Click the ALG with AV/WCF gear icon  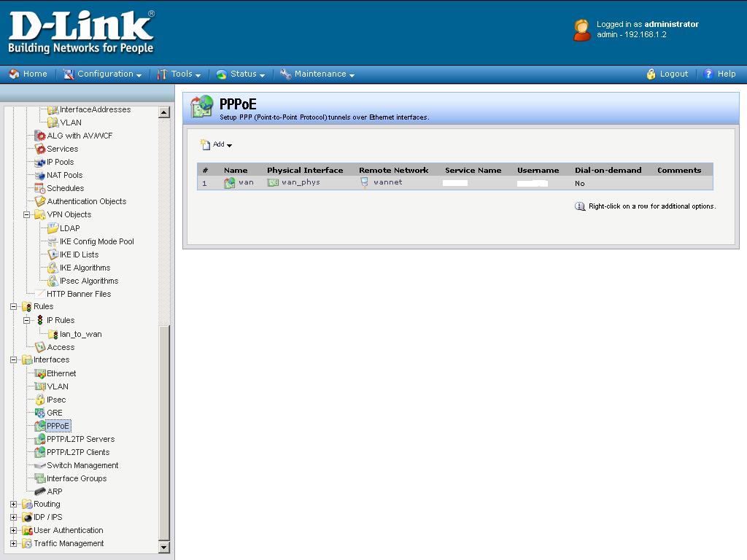tap(40, 136)
